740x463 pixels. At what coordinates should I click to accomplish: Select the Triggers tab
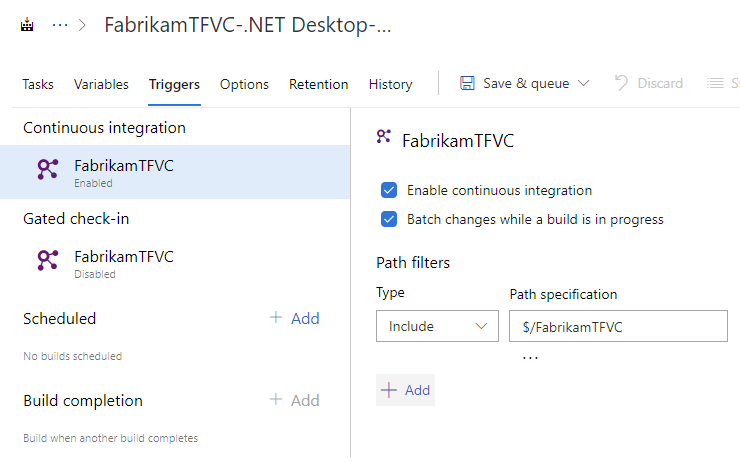pos(174,84)
